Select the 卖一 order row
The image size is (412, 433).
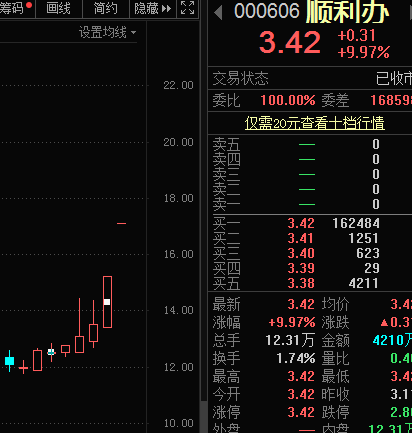click(x=310, y=204)
